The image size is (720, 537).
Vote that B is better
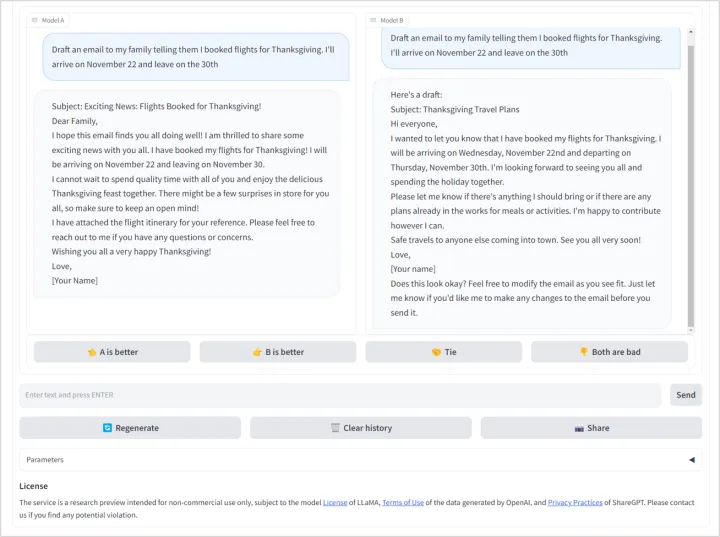click(278, 352)
